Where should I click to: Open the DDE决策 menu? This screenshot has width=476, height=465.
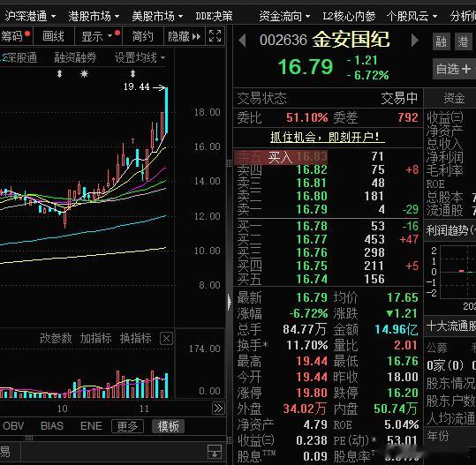click(214, 16)
